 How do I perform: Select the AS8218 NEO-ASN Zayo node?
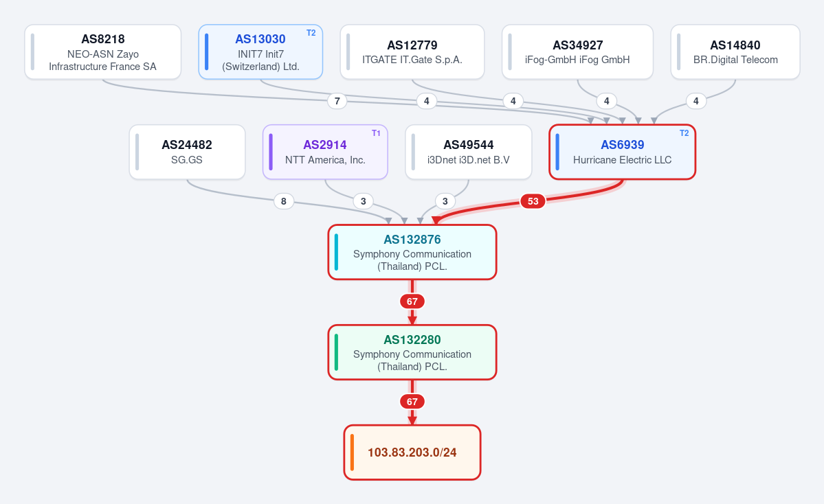point(103,52)
